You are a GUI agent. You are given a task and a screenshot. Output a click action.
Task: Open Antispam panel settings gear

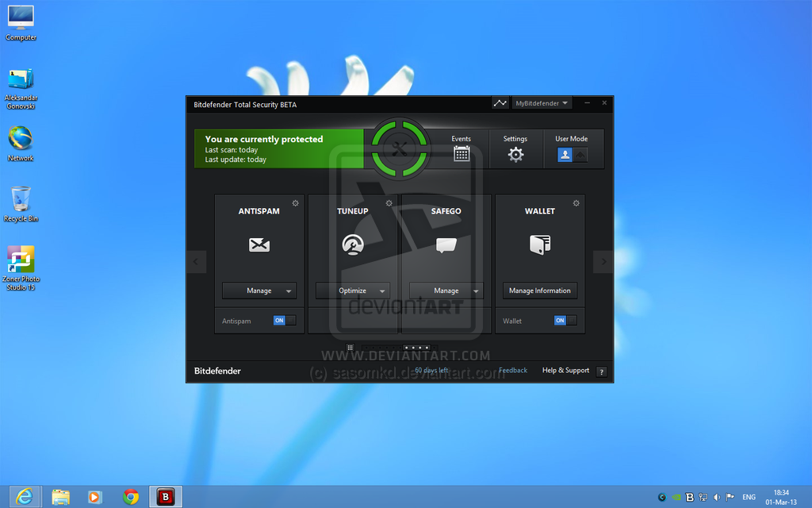295,203
